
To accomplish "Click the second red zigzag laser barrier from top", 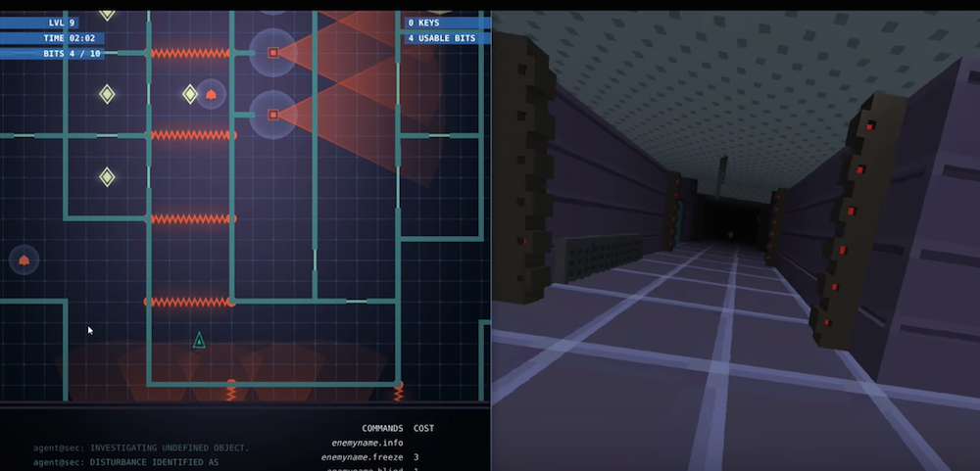I will [192, 135].
